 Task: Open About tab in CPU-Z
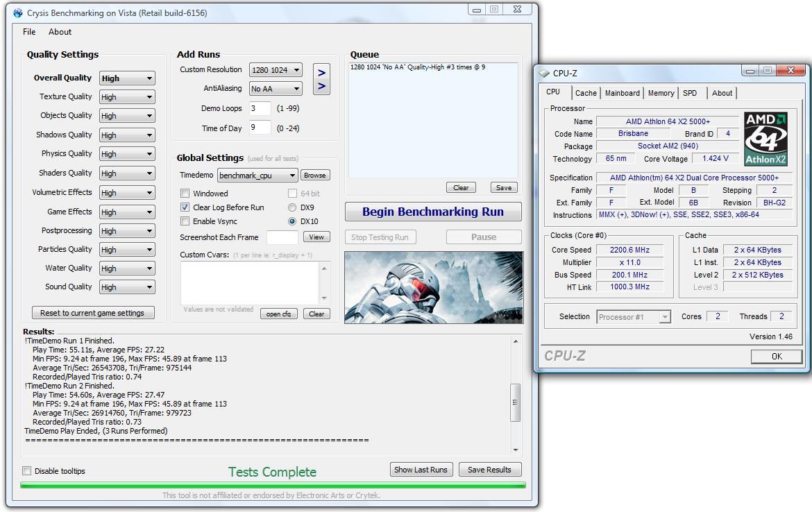click(x=722, y=93)
